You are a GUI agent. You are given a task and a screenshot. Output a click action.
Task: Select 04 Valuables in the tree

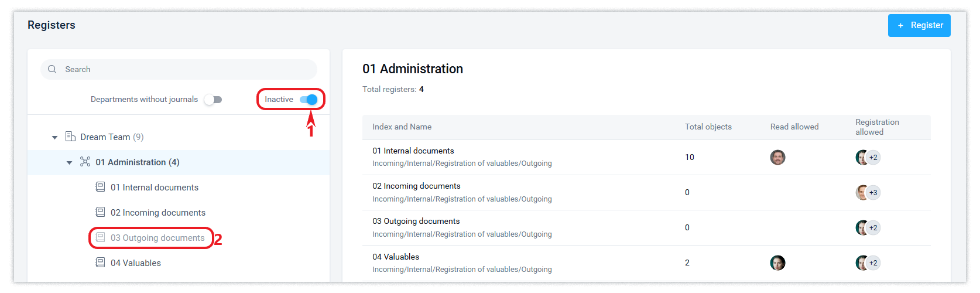[x=136, y=263]
